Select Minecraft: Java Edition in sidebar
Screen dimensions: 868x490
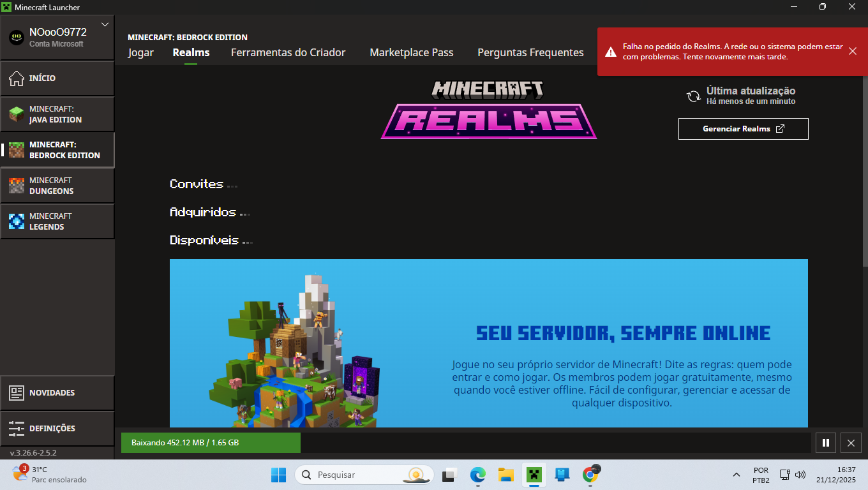[x=57, y=114]
